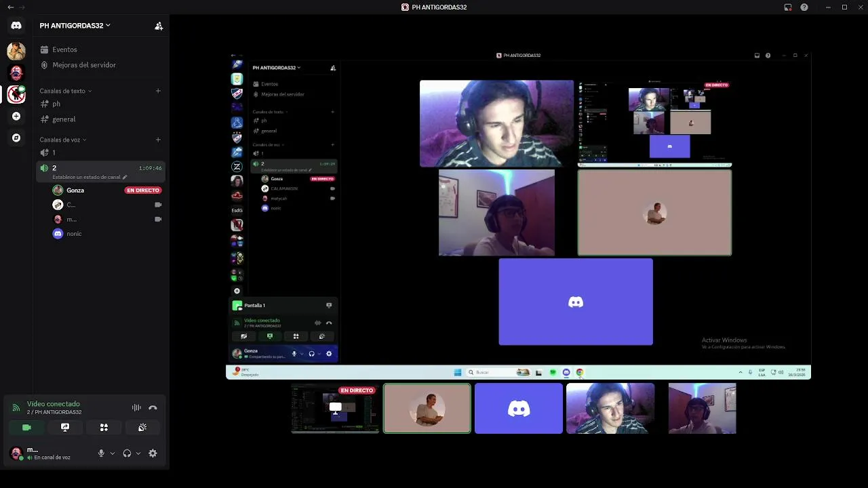Viewport: 868px width, 488px height.
Task: Open own user profile avatar panel
Action: [16, 453]
